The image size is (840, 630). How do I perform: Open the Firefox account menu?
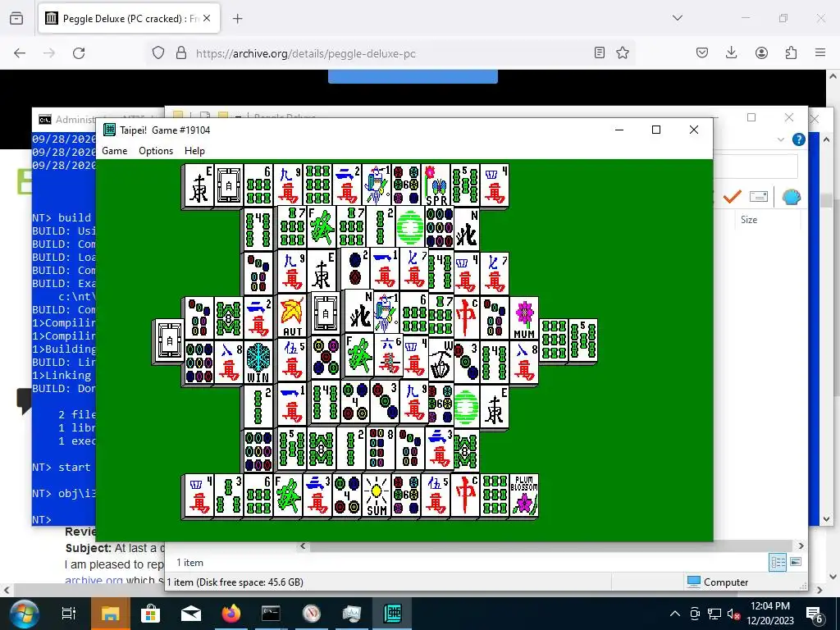761,52
